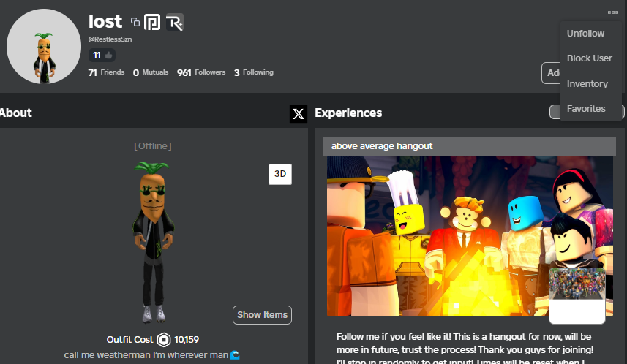Click the Show Items button
Image resolution: width=627 pixels, height=364 pixels.
click(x=263, y=315)
